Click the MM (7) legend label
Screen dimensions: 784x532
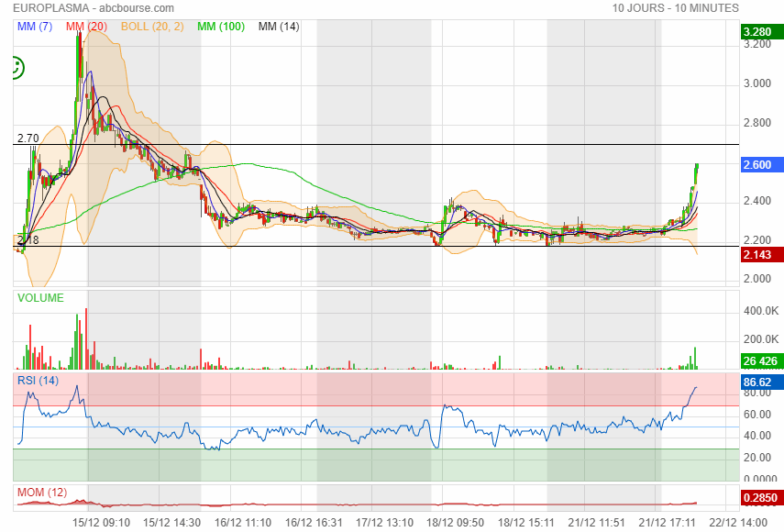point(35,27)
